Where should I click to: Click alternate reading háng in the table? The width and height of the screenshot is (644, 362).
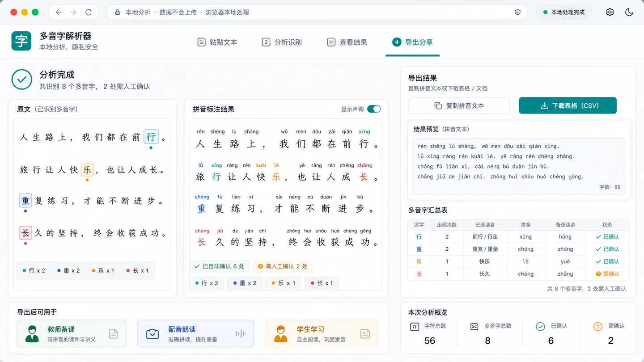[x=565, y=237]
